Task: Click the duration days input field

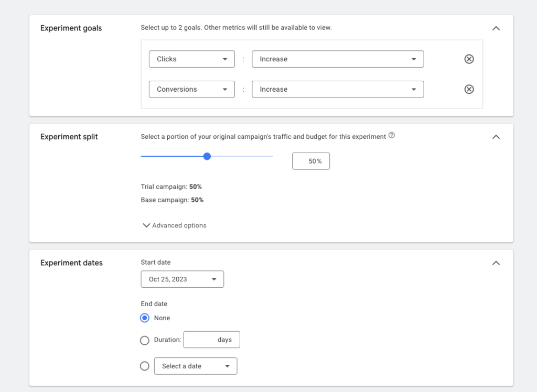Action: tap(211, 340)
